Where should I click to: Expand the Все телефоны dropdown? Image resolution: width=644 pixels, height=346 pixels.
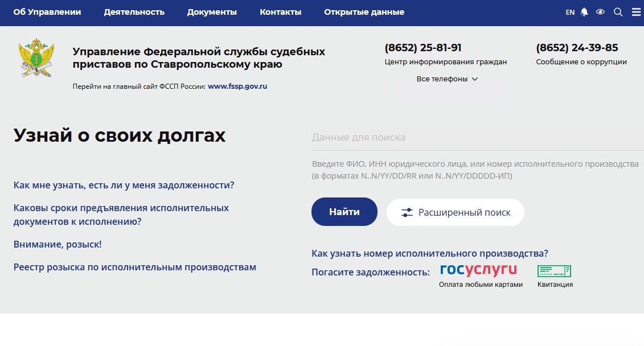[447, 79]
